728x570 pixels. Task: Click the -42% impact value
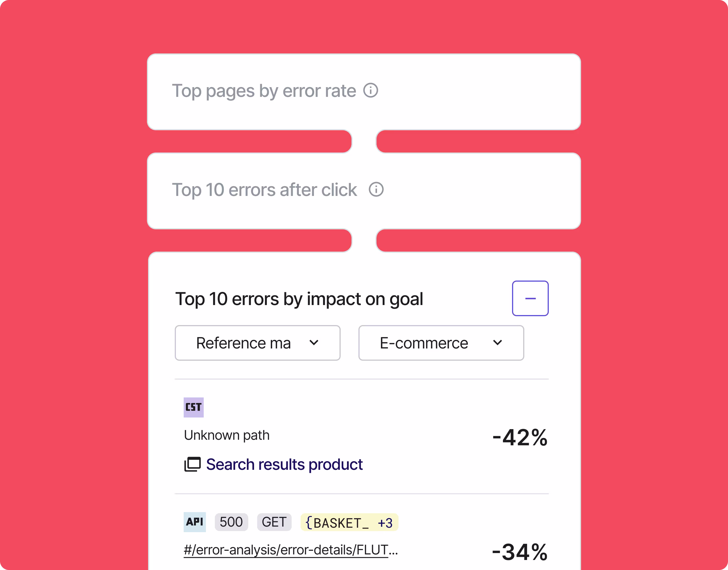pos(520,438)
